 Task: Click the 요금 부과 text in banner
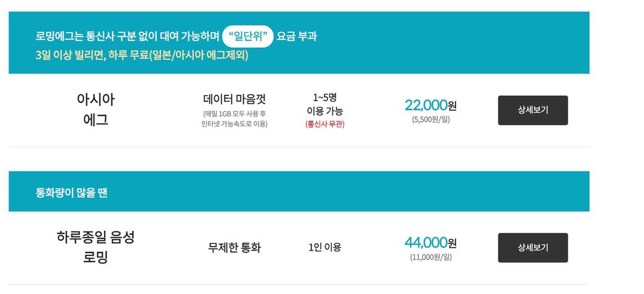pos(297,36)
